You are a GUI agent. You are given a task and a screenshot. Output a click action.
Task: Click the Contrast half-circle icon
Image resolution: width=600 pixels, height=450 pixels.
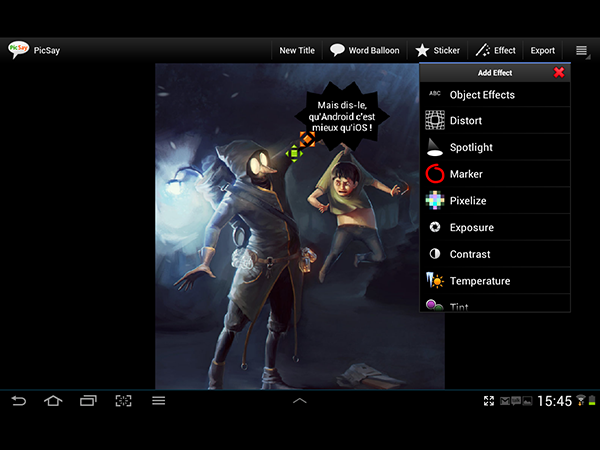[435, 254]
